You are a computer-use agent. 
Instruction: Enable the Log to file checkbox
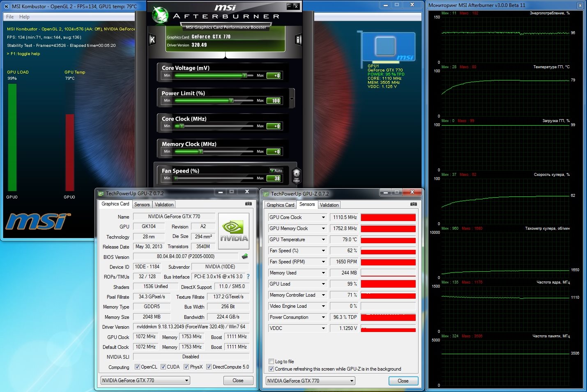(x=271, y=362)
